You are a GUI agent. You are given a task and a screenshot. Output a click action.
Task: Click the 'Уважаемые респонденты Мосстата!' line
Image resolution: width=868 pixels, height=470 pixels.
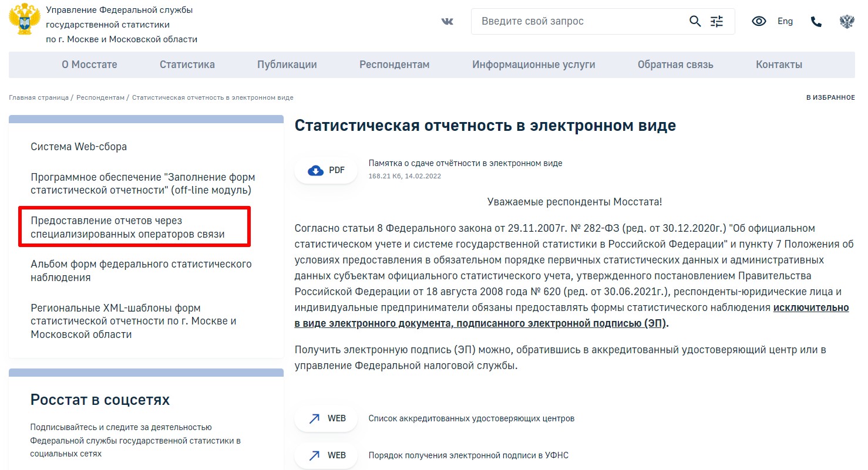click(574, 202)
